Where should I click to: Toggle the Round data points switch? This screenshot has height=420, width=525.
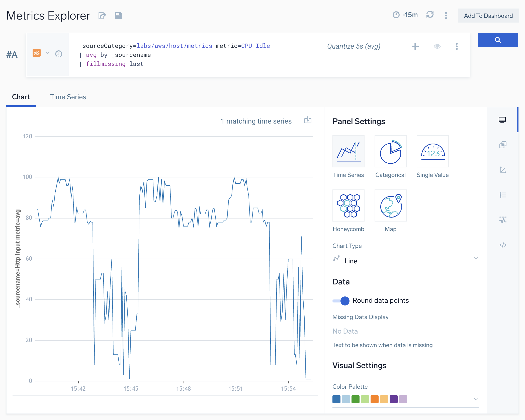[341, 300]
